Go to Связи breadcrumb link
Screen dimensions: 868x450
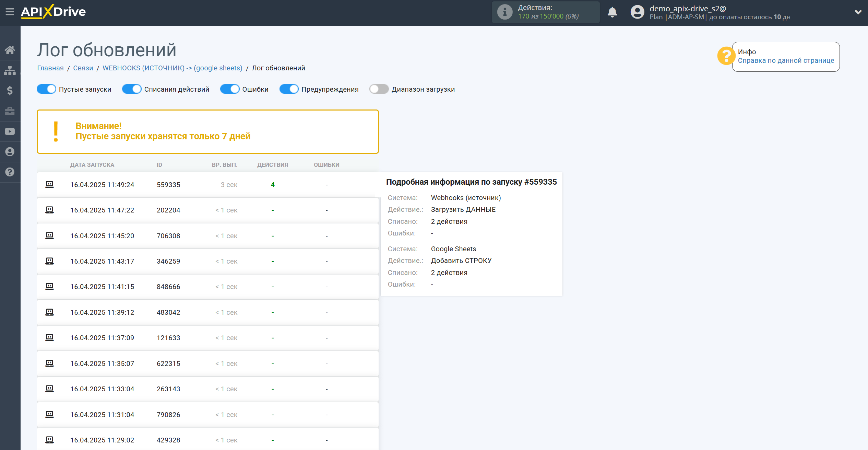[x=83, y=68]
